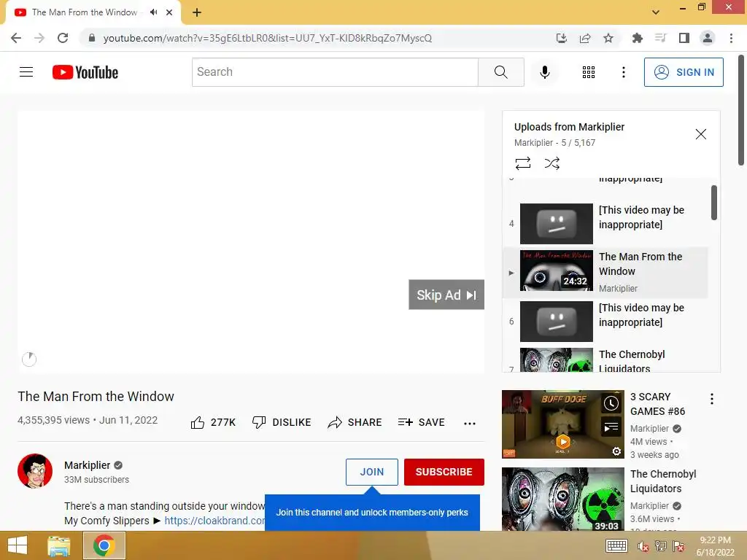The height and width of the screenshot is (560, 747).
Task: Open the touch keyboard tray icon
Action: (x=616, y=545)
